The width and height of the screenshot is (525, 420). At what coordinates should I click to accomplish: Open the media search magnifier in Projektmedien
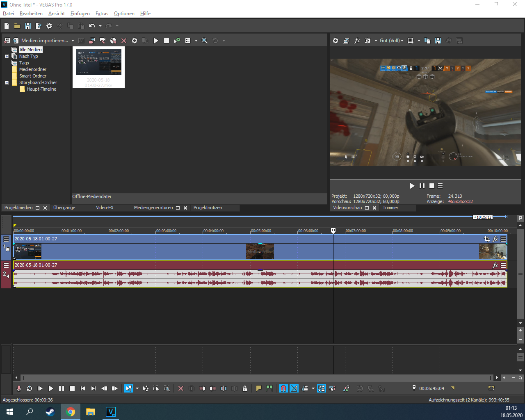(x=204, y=41)
